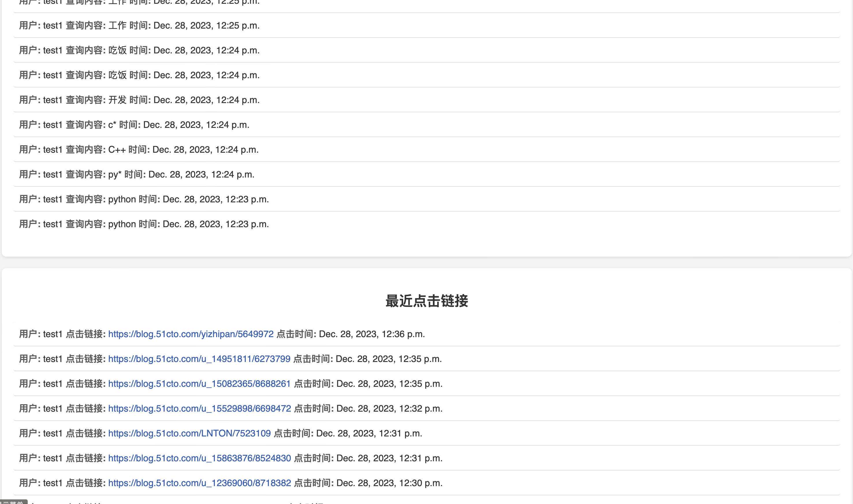The width and height of the screenshot is (853, 504).
Task: Open link ending in u_14951811/6273799
Action: point(199,359)
